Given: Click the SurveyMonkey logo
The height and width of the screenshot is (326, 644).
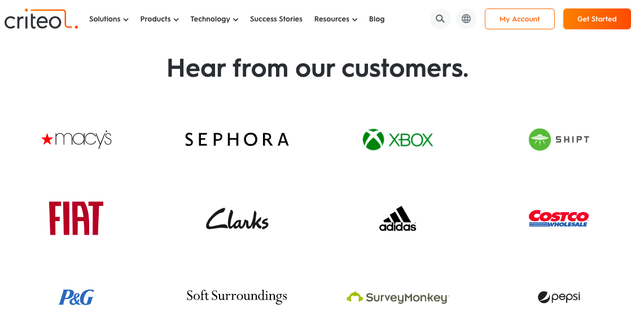Looking at the screenshot, I should (x=397, y=297).
